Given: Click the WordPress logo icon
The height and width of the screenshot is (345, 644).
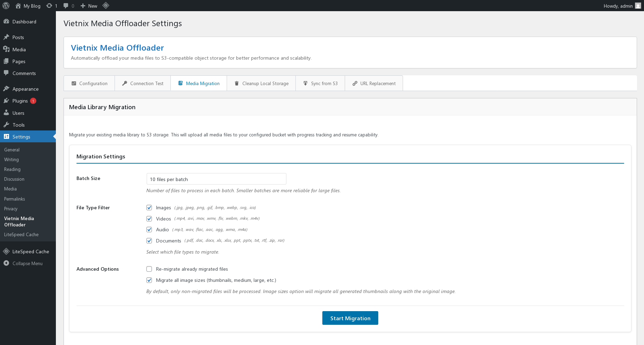Looking at the screenshot, I should 6,6.
